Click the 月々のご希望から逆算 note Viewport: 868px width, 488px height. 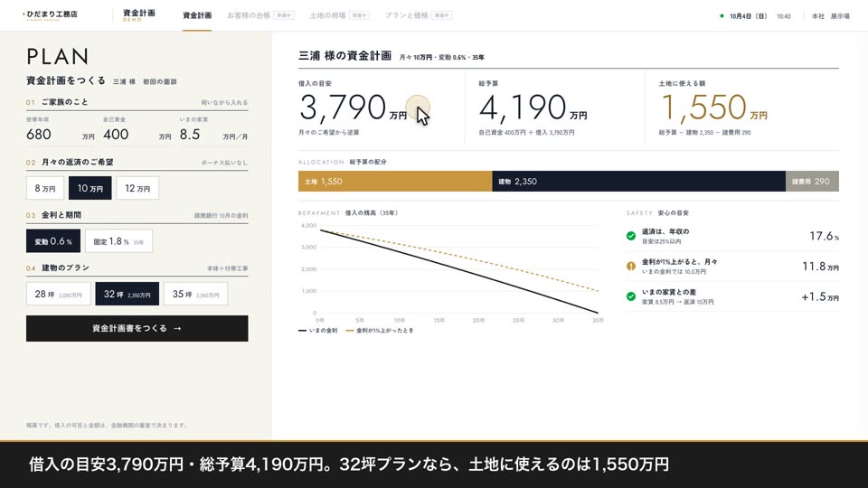point(329,133)
